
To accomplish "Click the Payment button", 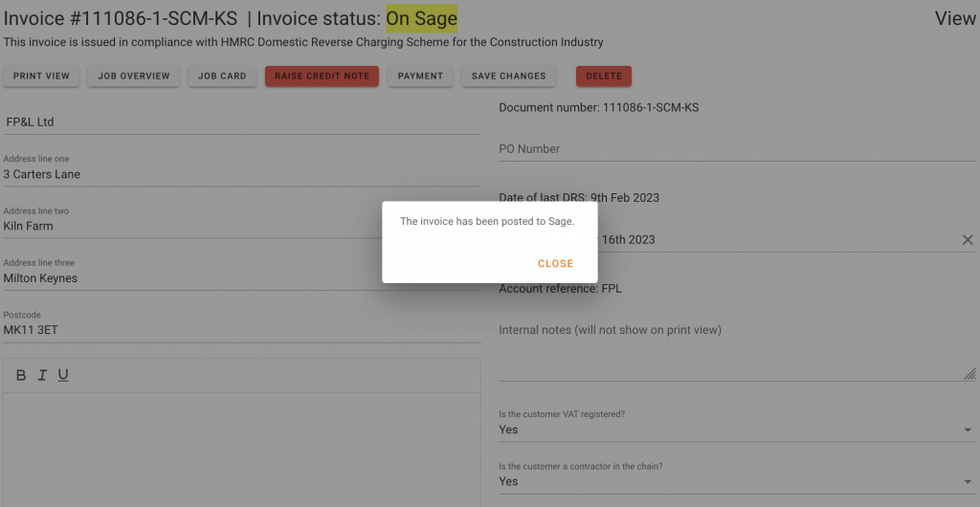I will tap(420, 77).
